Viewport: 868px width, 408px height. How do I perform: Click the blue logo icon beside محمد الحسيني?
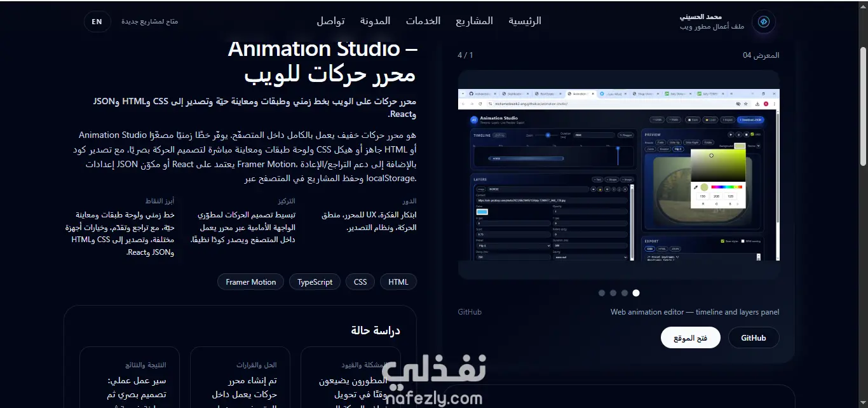pos(764,22)
